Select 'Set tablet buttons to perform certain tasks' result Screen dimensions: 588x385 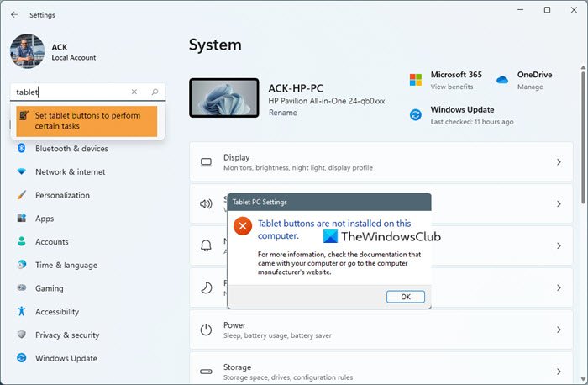click(87, 121)
